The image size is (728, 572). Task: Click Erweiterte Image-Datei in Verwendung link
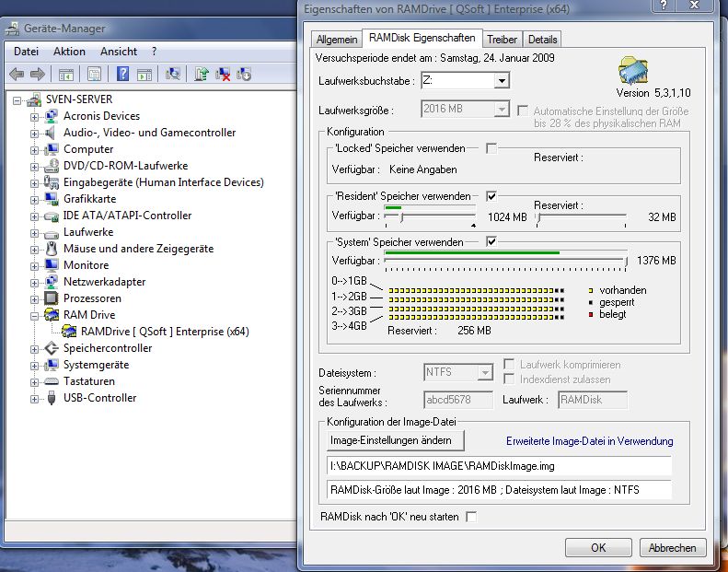[589, 441]
